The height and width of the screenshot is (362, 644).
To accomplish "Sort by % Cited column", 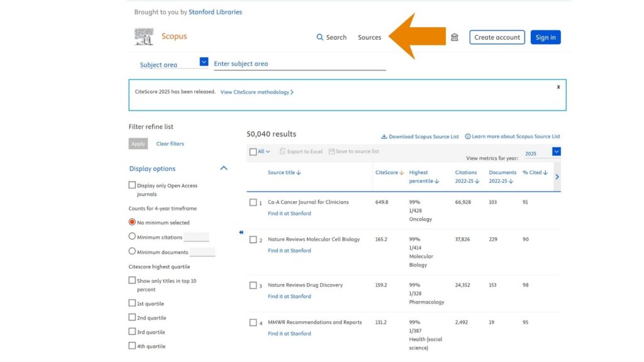I will 535,172.
